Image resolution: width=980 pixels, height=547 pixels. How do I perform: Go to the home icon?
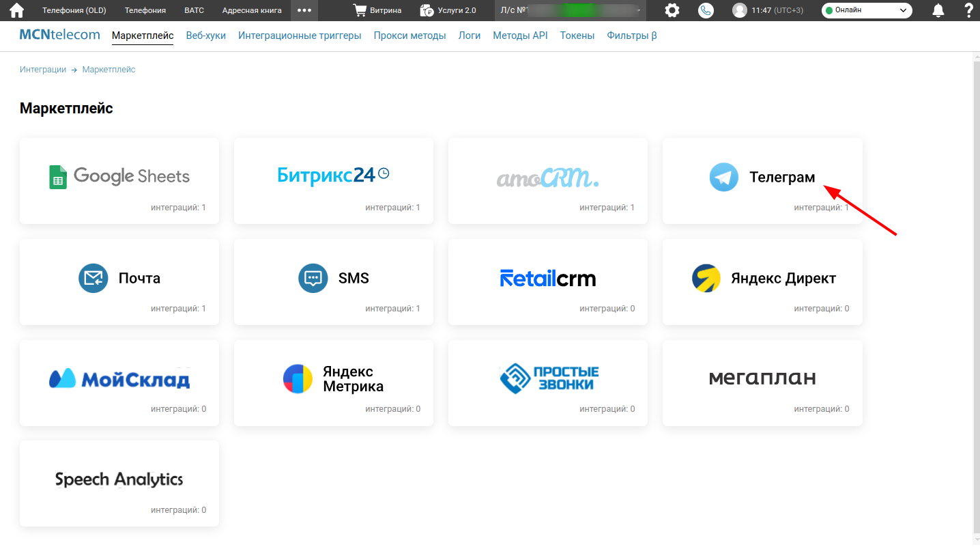click(16, 10)
